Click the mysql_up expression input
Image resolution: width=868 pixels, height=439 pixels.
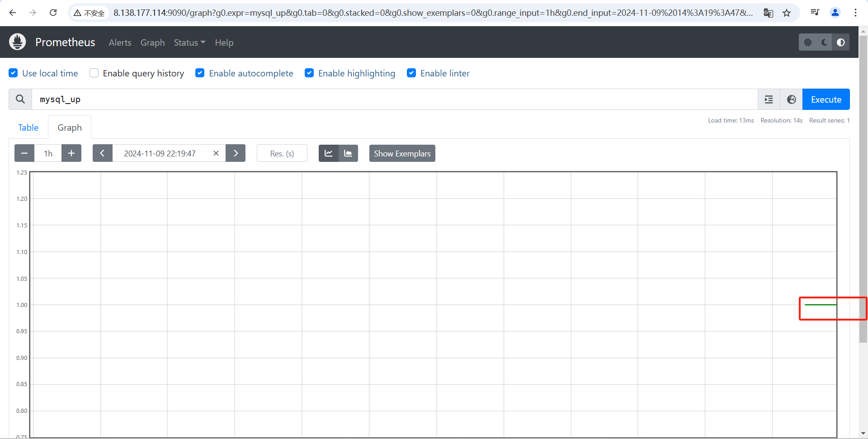click(395, 99)
